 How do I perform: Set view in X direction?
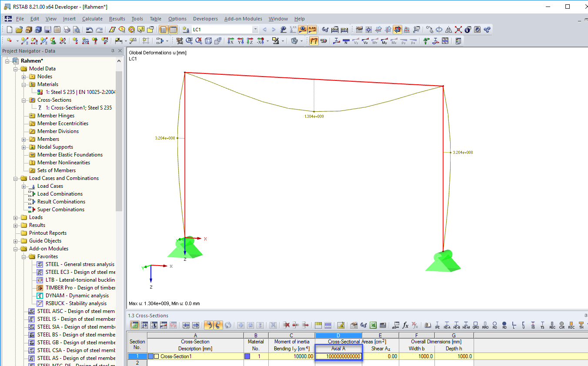(231, 41)
